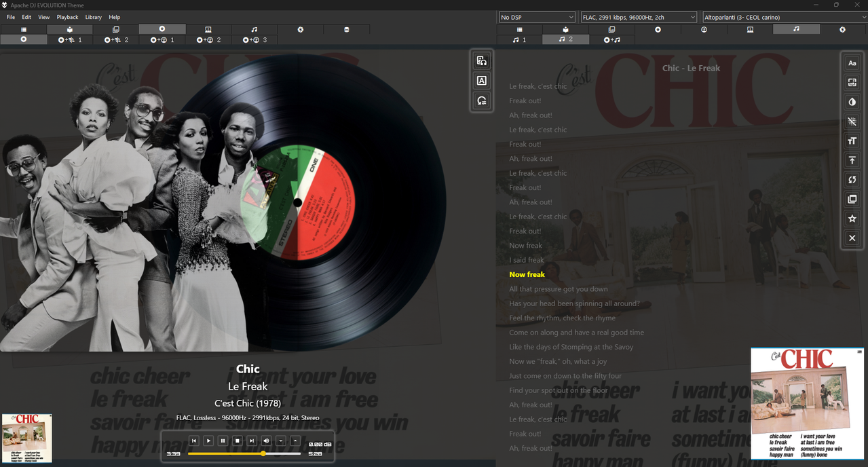Click the boxed letter A icon

pos(482,81)
